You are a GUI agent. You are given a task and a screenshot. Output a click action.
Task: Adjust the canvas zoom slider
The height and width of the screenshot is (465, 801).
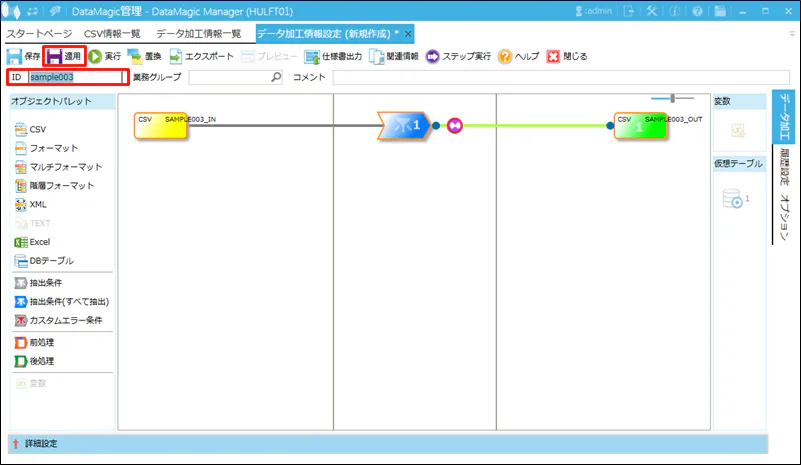point(673,98)
